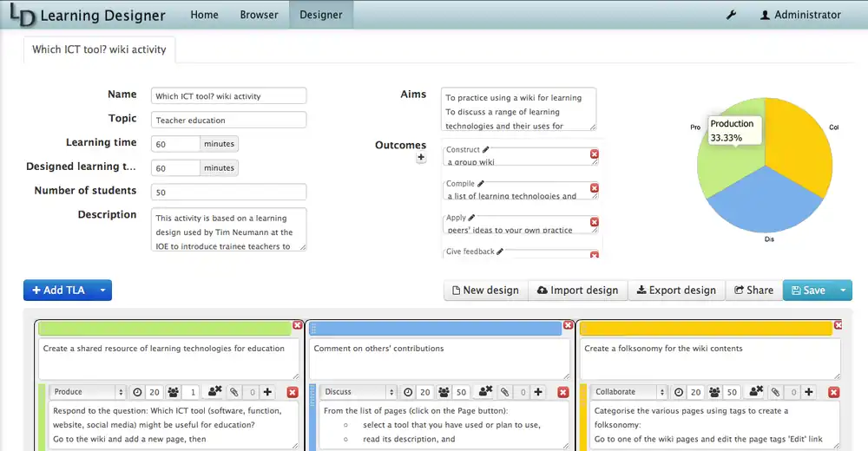Expand the Add TLA dropdown arrow

(x=102, y=291)
